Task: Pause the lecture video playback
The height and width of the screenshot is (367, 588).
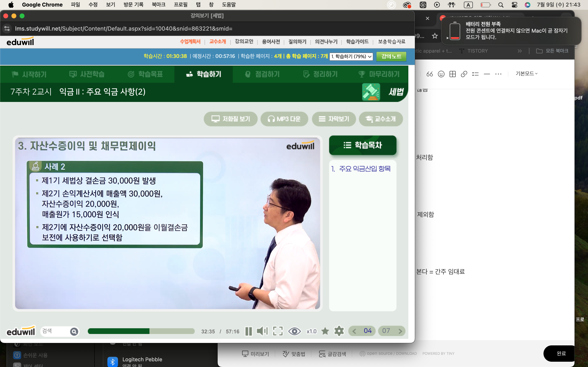Action: 248,331
